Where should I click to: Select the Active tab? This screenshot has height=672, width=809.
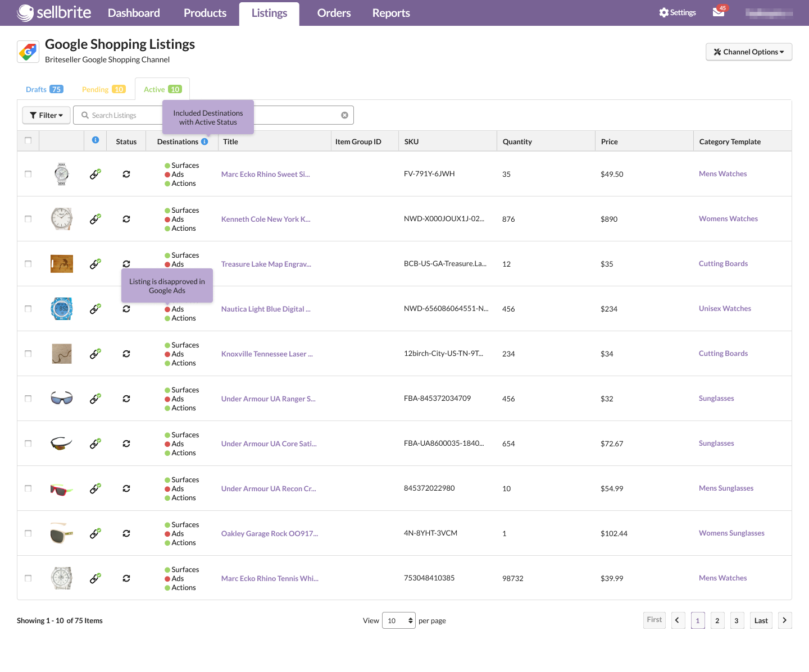pos(162,89)
